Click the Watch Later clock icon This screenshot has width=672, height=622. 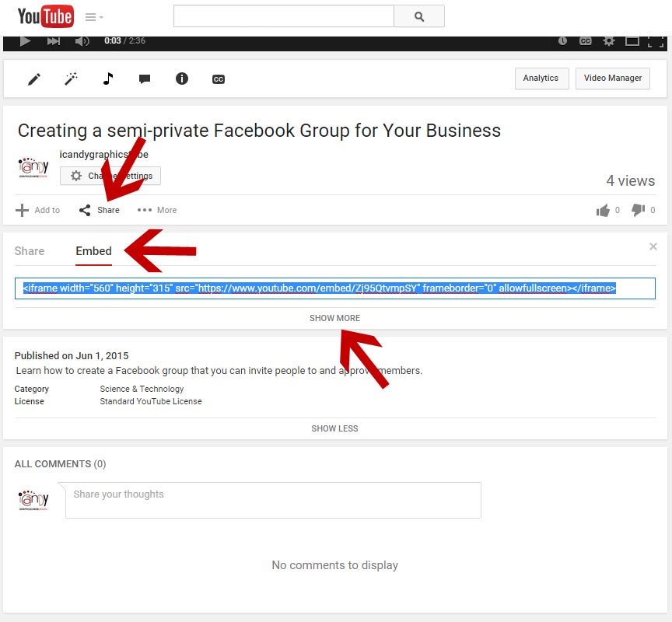(562, 40)
